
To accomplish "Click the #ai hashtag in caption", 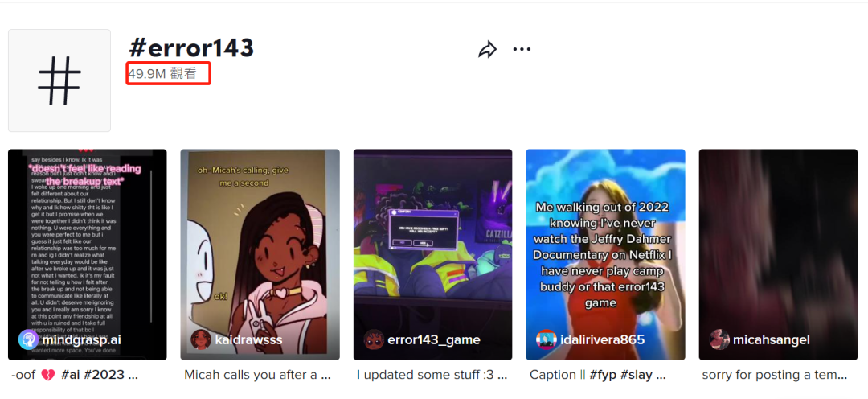I will (70, 375).
